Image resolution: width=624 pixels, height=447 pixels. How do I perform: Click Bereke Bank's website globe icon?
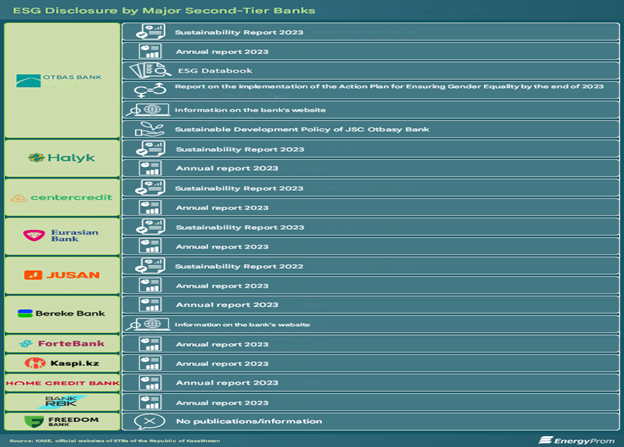click(x=148, y=324)
